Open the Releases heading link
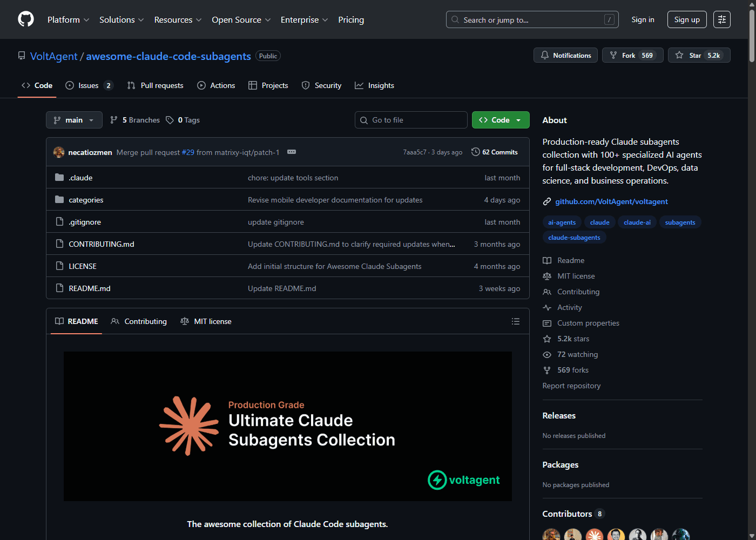This screenshot has width=756, height=540. pyautogui.click(x=559, y=415)
